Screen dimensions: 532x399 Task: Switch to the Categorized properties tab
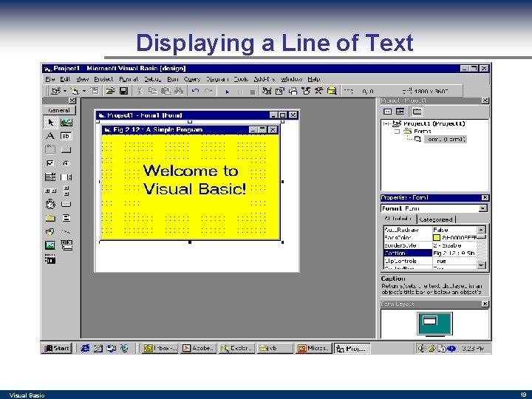(436, 219)
